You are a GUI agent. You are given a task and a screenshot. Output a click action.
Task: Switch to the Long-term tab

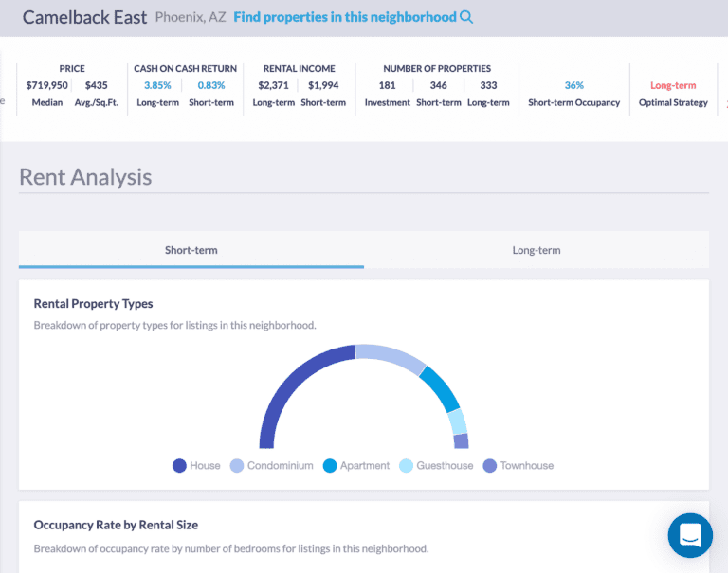tap(537, 250)
